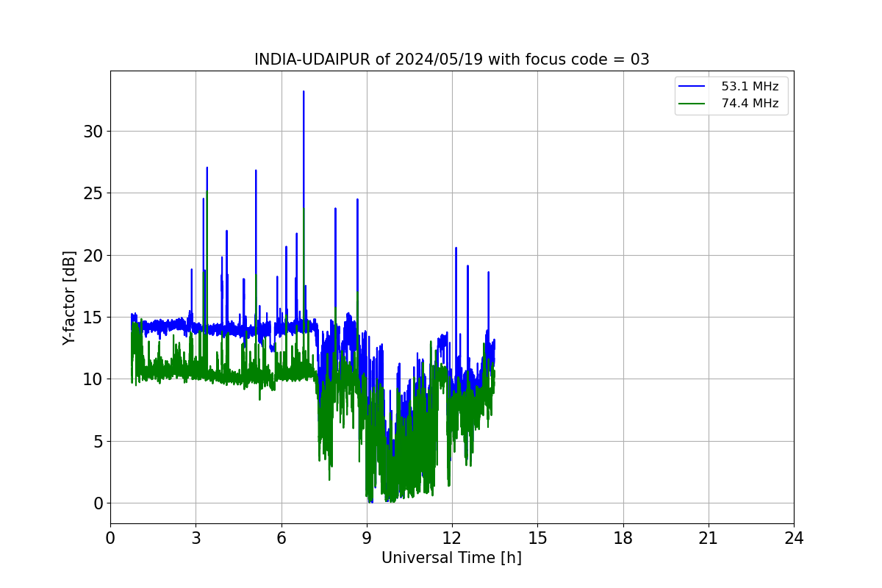The height and width of the screenshot is (588, 882).
Task: Click the y-axis tick label 5
Action: (x=98, y=442)
